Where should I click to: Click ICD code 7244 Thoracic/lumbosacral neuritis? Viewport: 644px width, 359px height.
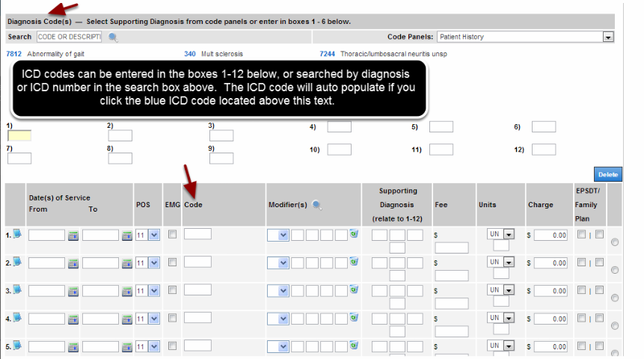(x=327, y=54)
